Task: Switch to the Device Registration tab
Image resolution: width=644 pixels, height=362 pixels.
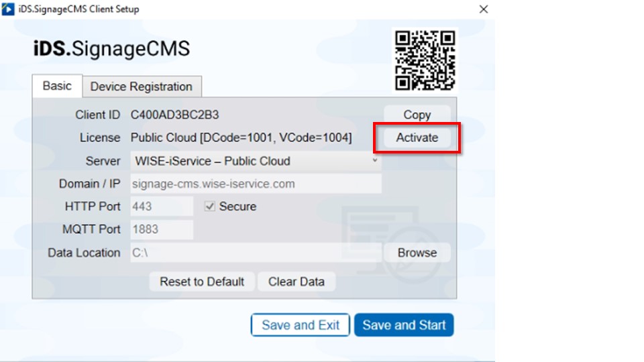Action: click(141, 86)
